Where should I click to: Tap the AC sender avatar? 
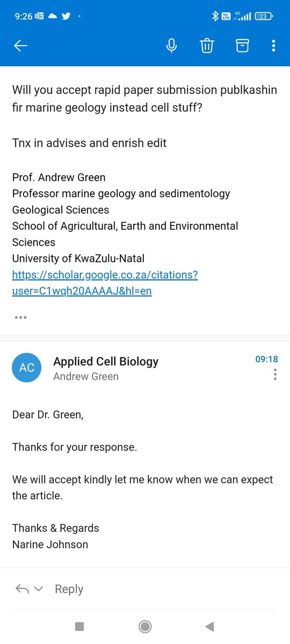click(x=27, y=368)
